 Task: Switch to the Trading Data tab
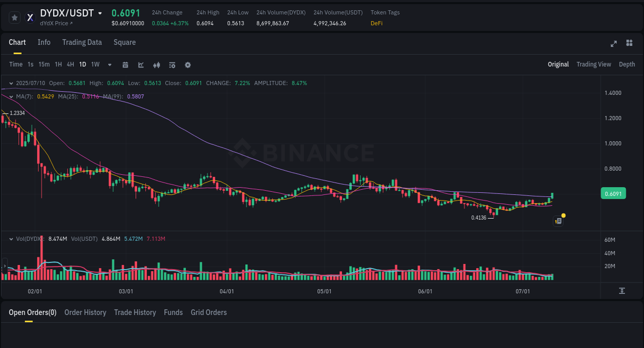click(82, 42)
